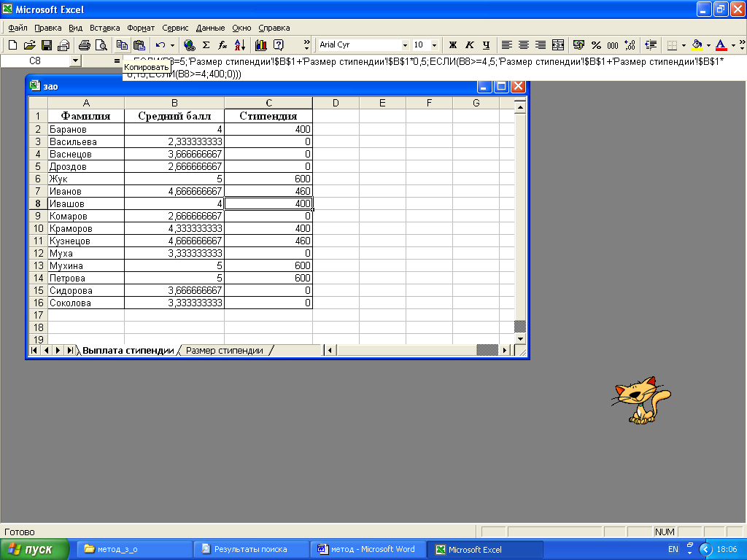Expand standard toolbar options chevron

click(307, 44)
